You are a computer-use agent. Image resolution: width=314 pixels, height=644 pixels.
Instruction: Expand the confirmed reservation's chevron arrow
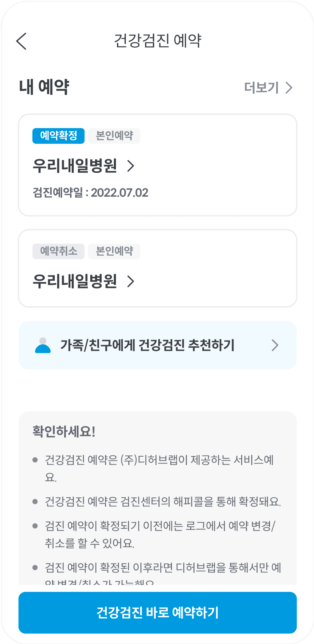(x=131, y=166)
